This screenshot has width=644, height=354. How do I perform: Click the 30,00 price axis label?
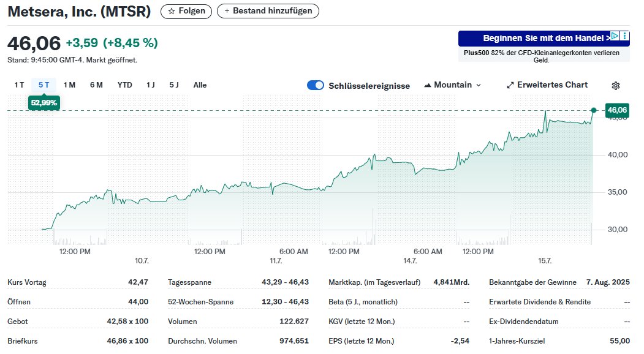(618, 230)
